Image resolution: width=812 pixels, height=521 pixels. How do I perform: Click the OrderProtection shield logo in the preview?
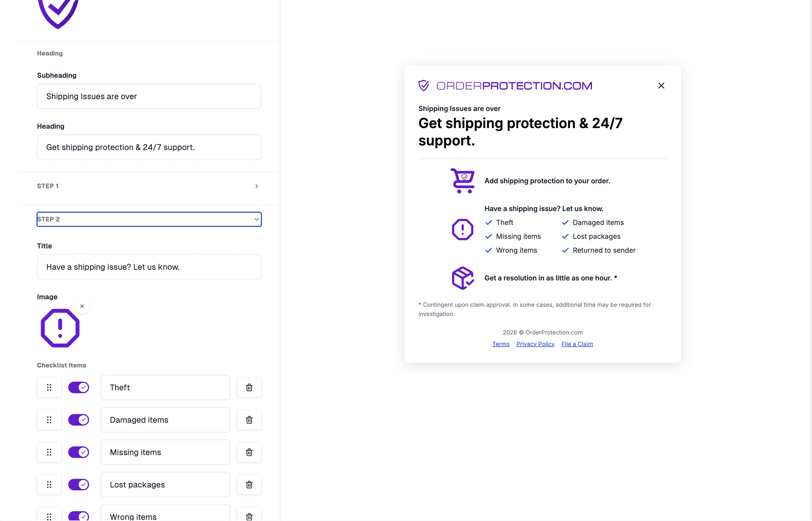tap(424, 85)
